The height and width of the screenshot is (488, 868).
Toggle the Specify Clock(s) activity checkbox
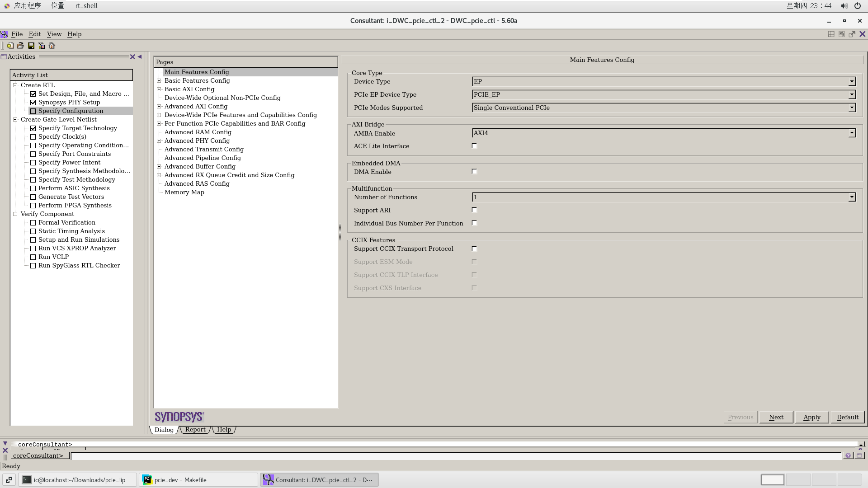coord(33,137)
